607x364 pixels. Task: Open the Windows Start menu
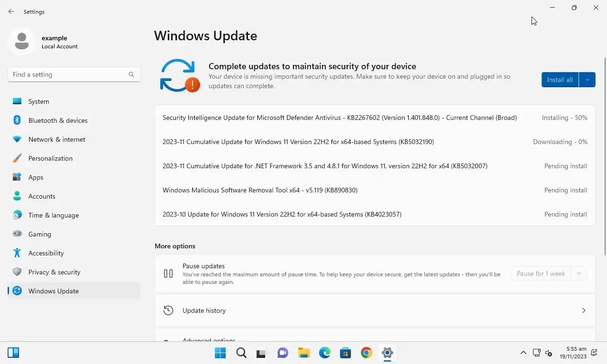(x=221, y=353)
